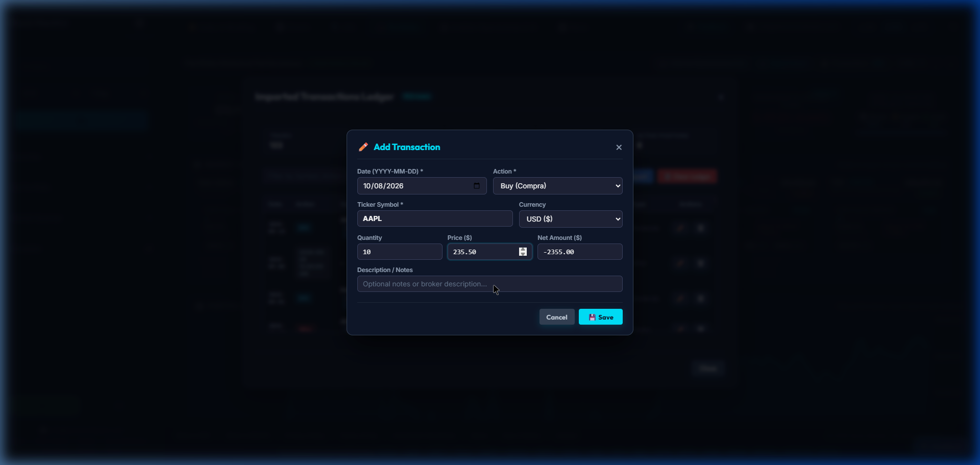The image size is (980, 465).
Task: Click the Description / Notes input field
Action: [x=489, y=284]
